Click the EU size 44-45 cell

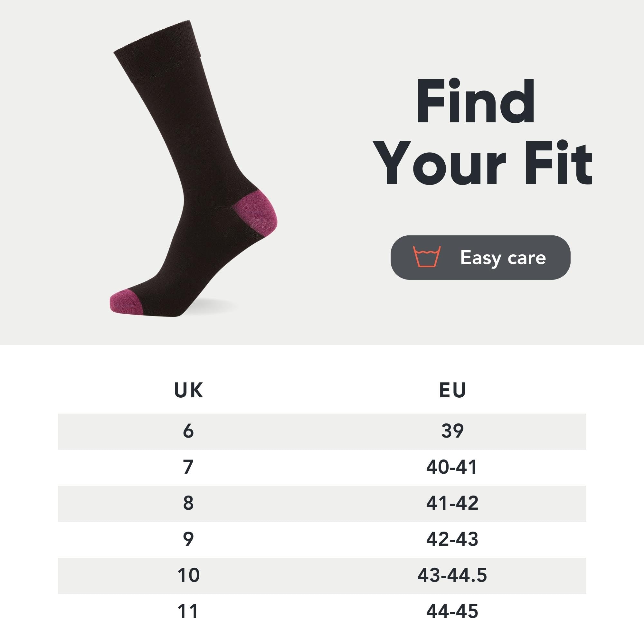coord(452,611)
